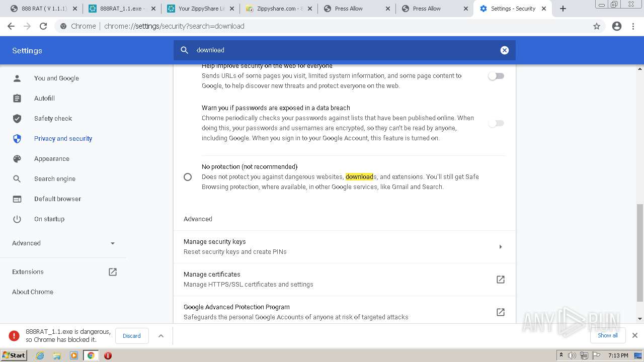Open the Default browser settings section
This screenshot has height=362, width=644.
click(57, 199)
